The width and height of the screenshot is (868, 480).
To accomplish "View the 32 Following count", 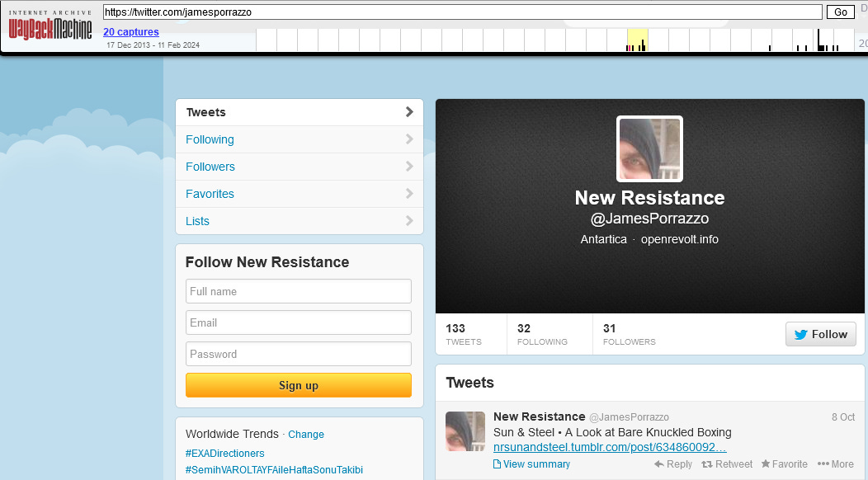I will [x=542, y=334].
